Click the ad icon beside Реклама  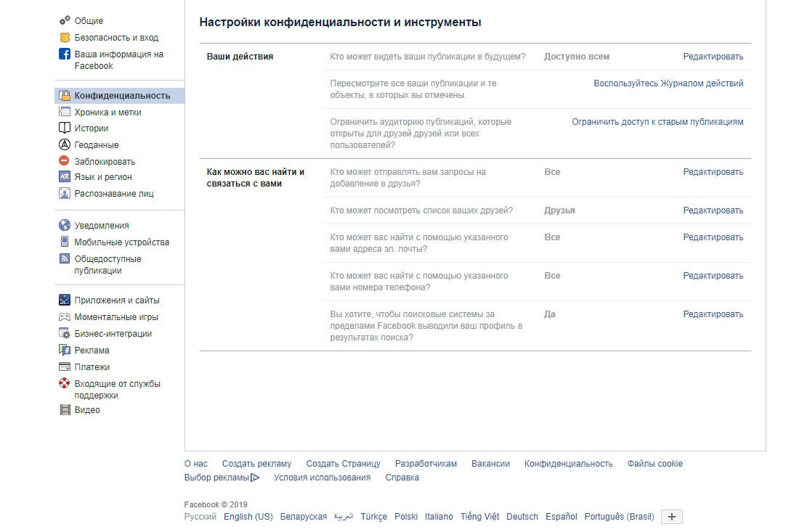tap(65, 350)
